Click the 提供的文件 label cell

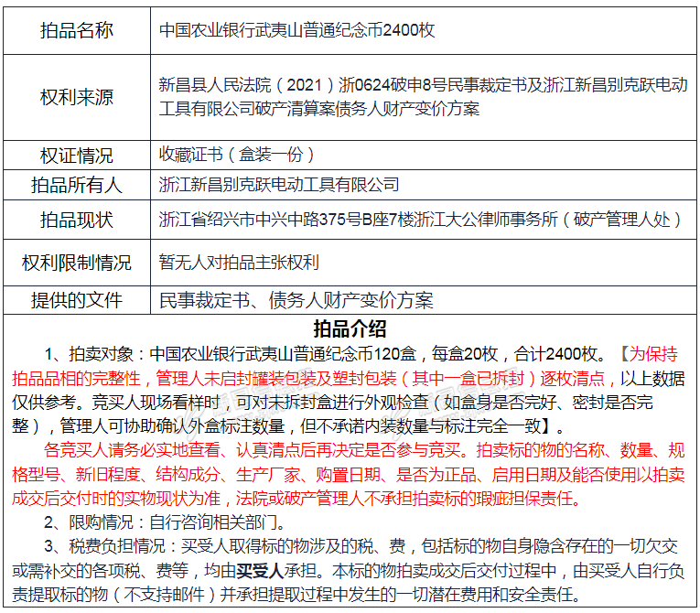click(77, 300)
